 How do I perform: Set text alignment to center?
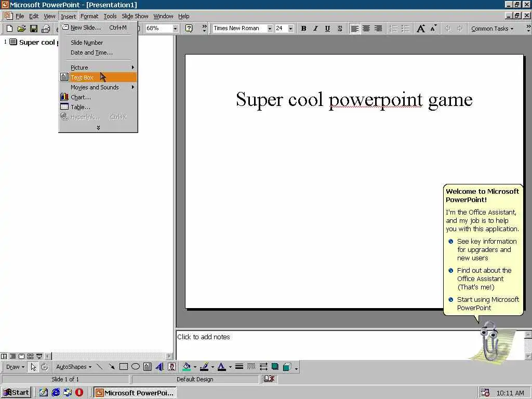pos(366,29)
